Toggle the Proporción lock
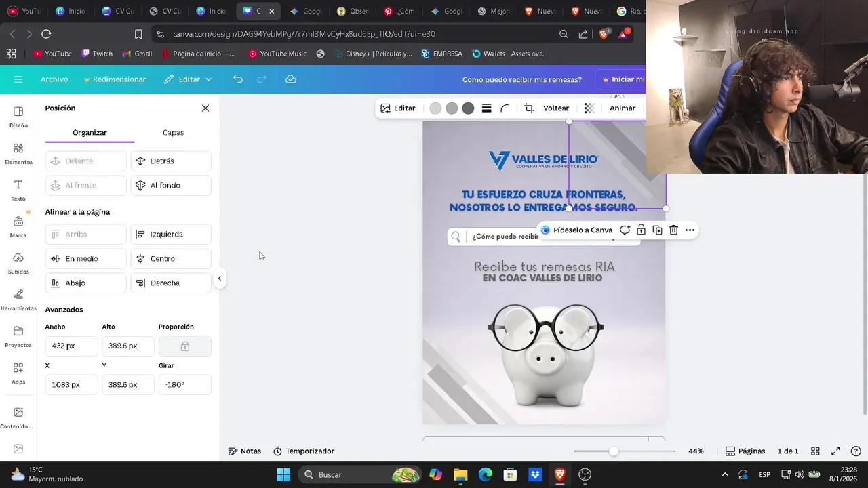The height and width of the screenshot is (488, 868). pos(184,346)
